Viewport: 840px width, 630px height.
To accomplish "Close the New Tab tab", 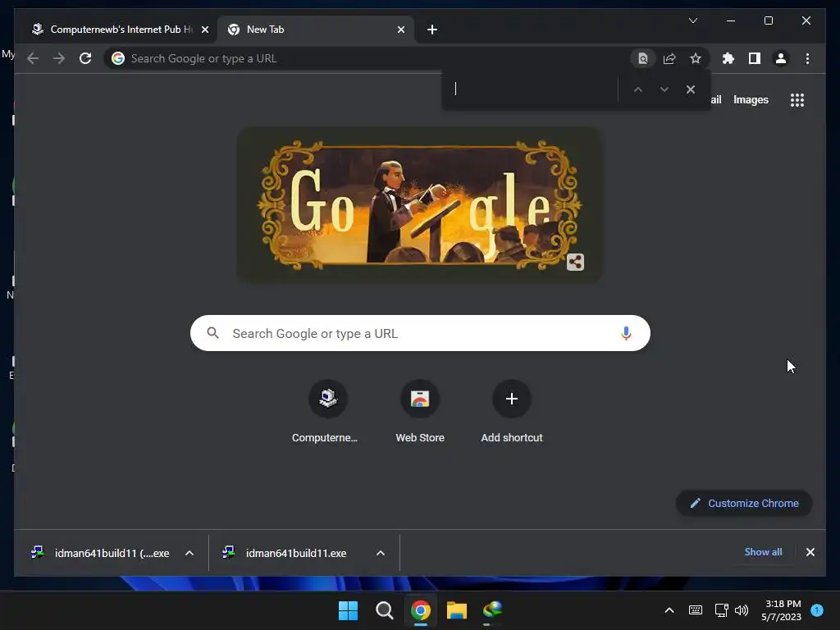I will [x=400, y=30].
